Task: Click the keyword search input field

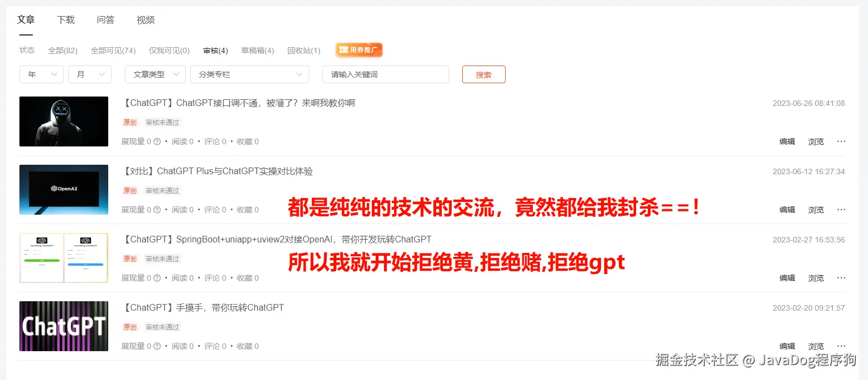Action: pyautogui.click(x=386, y=74)
